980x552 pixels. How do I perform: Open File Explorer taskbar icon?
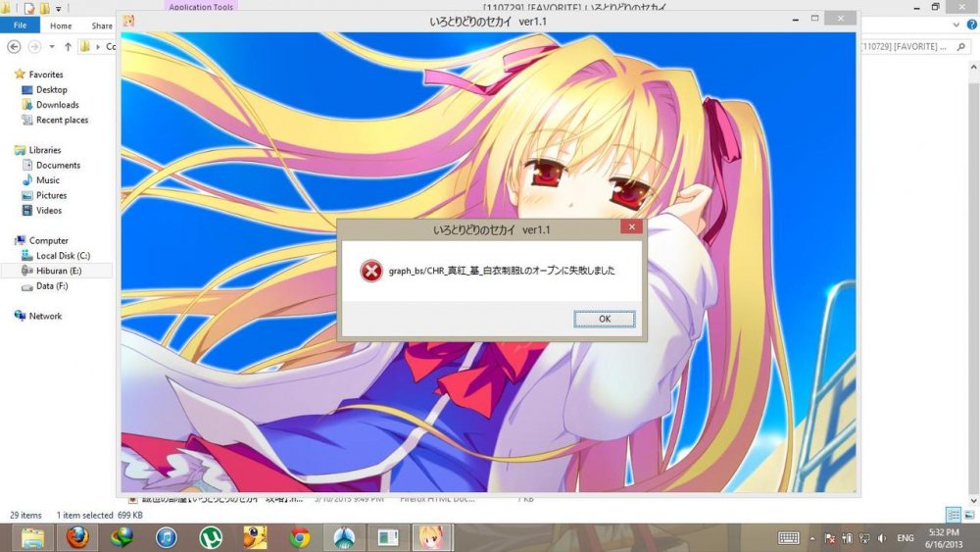(x=33, y=537)
